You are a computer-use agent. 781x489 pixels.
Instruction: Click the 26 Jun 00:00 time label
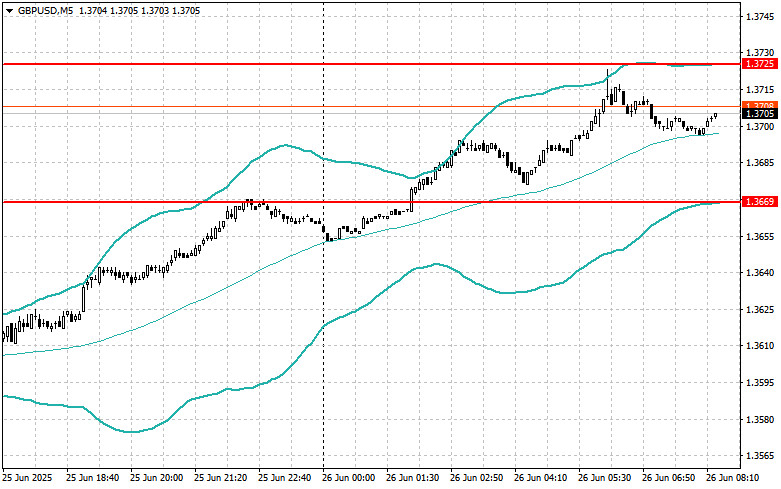click(x=349, y=478)
